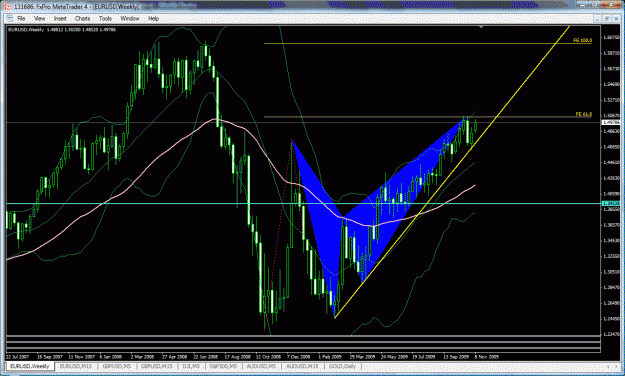Open the Charts menu
The height and width of the screenshot is (376, 625).
pyautogui.click(x=83, y=18)
